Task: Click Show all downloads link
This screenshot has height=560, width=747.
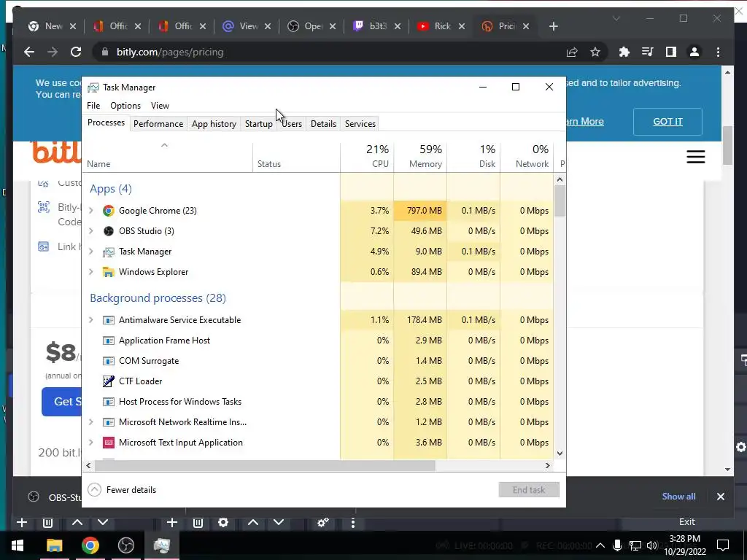Action: pos(678,496)
